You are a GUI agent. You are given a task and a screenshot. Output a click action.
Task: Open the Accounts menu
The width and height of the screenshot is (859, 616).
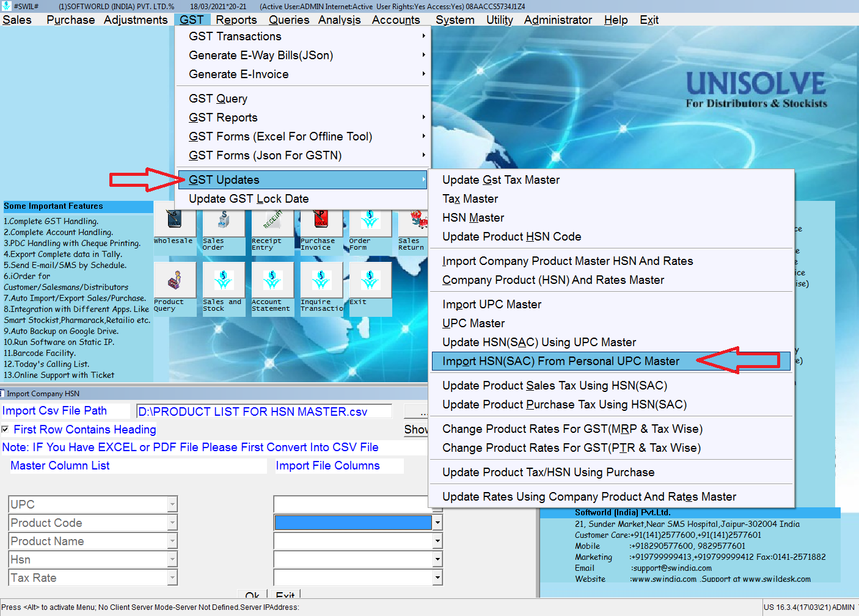[396, 20]
